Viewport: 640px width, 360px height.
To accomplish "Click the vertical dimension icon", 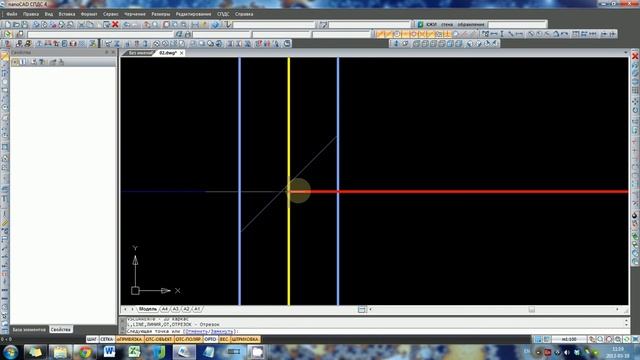I will pyautogui.click(x=502, y=34).
